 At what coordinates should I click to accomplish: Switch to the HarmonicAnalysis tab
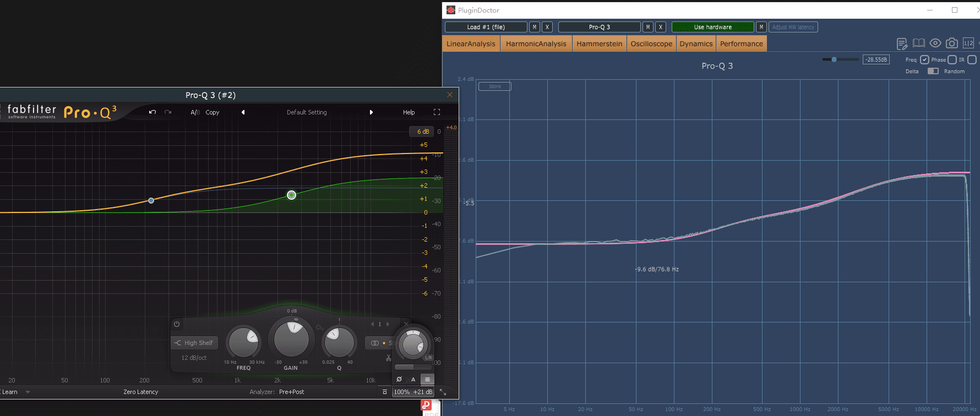(x=536, y=43)
